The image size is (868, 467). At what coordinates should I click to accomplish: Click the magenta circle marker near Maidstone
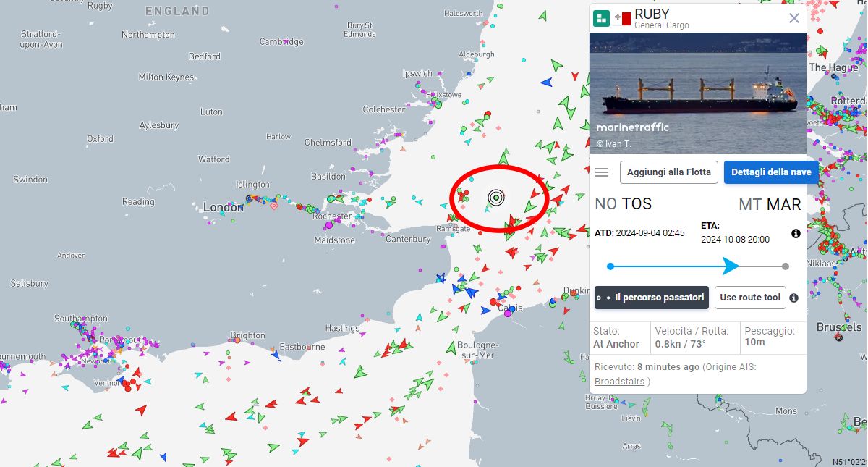tap(329, 226)
